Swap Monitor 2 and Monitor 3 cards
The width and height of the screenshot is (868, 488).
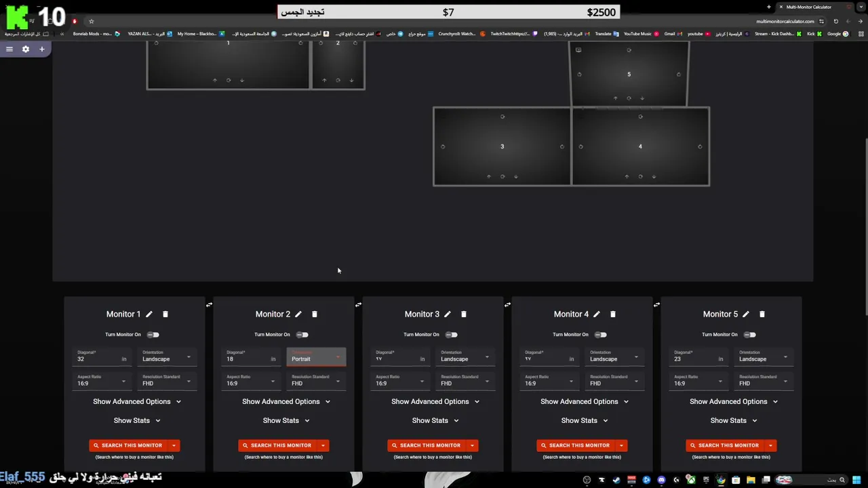click(358, 304)
